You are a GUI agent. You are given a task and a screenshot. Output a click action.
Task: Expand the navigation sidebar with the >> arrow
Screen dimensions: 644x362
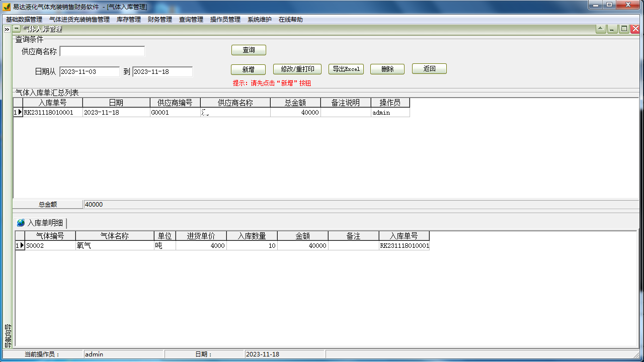coord(7,30)
